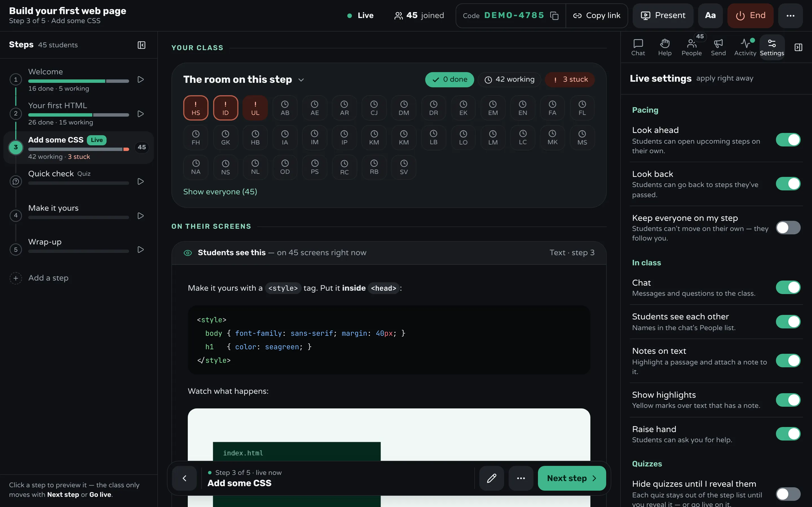Collapse the right settings panel
812x507 pixels.
(798, 47)
